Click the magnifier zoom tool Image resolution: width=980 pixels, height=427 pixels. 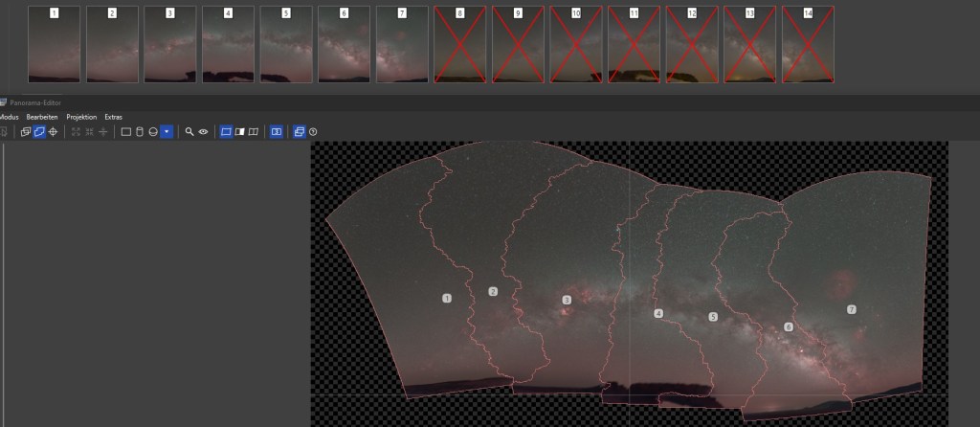click(x=189, y=131)
